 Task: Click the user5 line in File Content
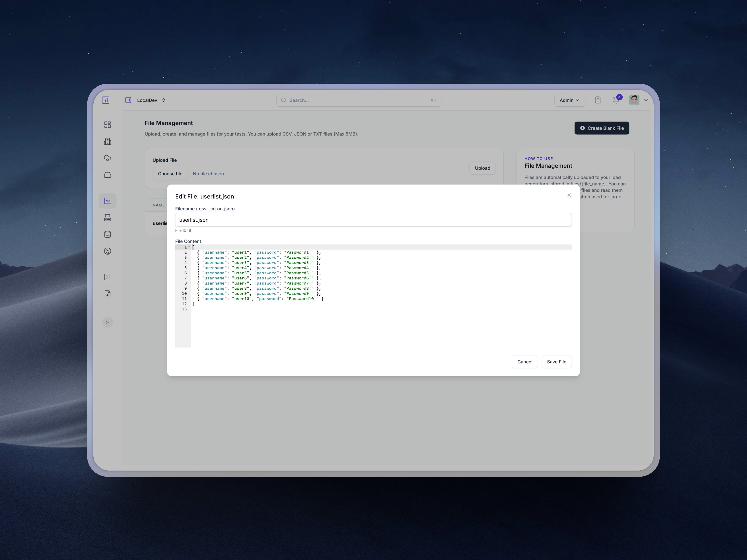pos(259,273)
